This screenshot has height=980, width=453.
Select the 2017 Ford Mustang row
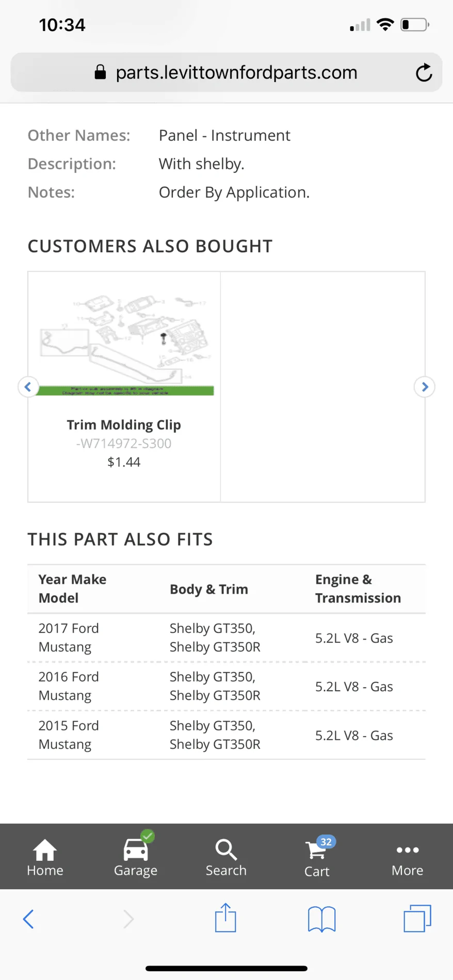(226, 638)
